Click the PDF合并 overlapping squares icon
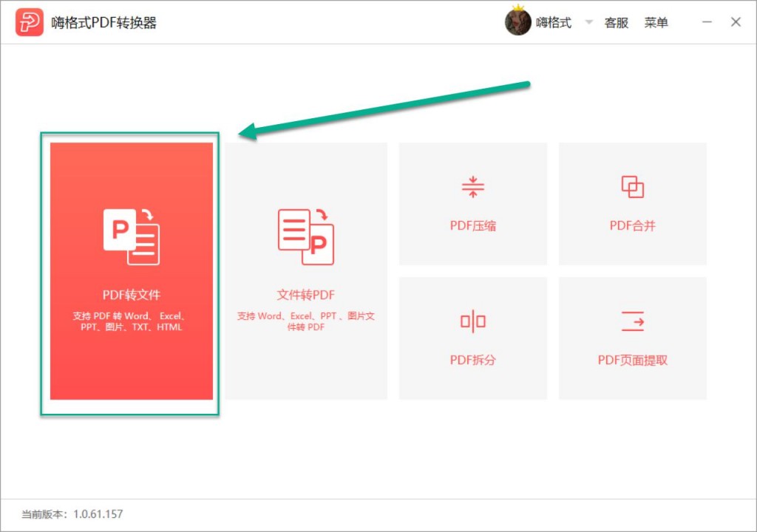The image size is (757, 532). [633, 187]
